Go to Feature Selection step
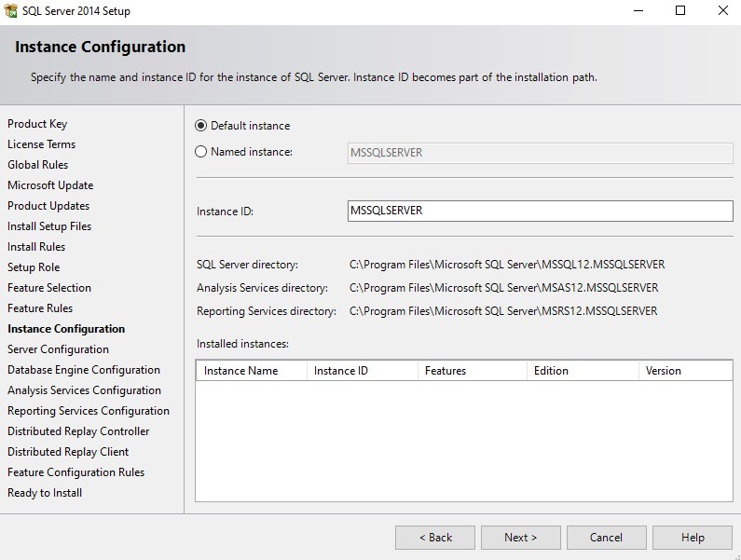Image resolution: width=741 pixels, height=560 pixels. coord(49,288)
